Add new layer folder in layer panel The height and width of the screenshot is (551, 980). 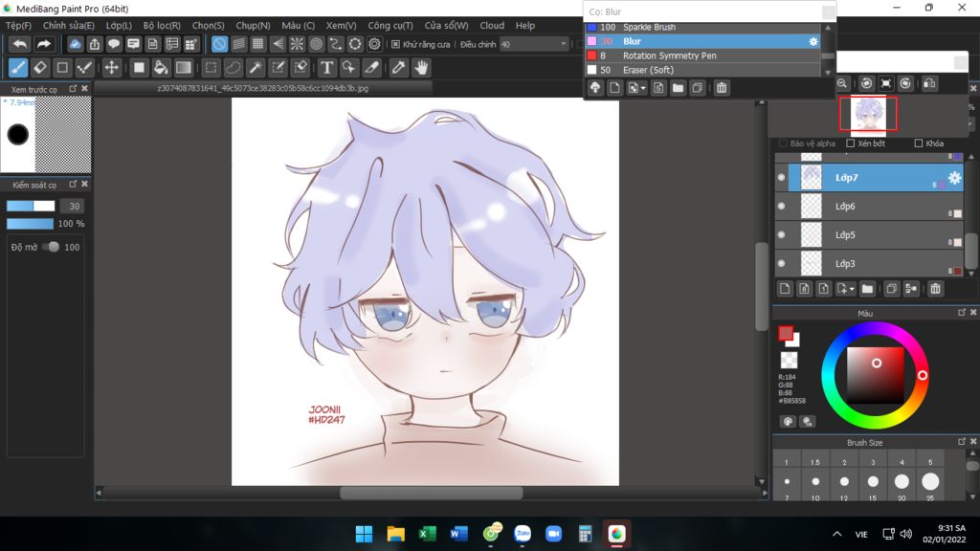867,289
